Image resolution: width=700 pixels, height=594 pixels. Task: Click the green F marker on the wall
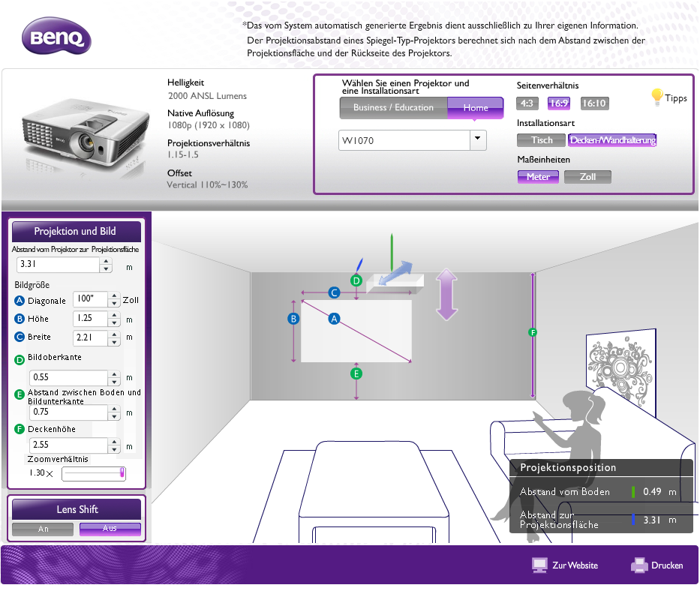[x=532, y=332]
